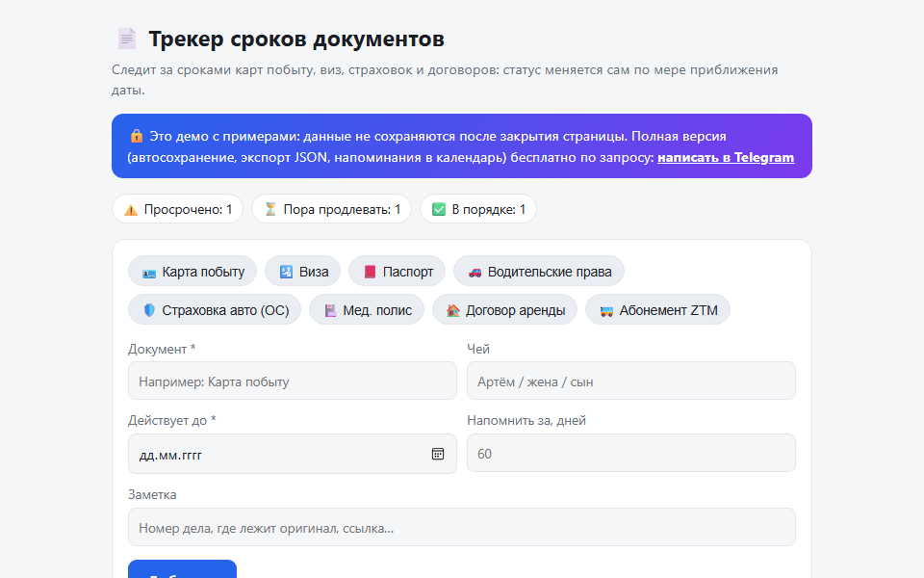Choose the Абонемент ZTM preset chip
This screenshot has width=924, height=578.
(x=657, y=309)
